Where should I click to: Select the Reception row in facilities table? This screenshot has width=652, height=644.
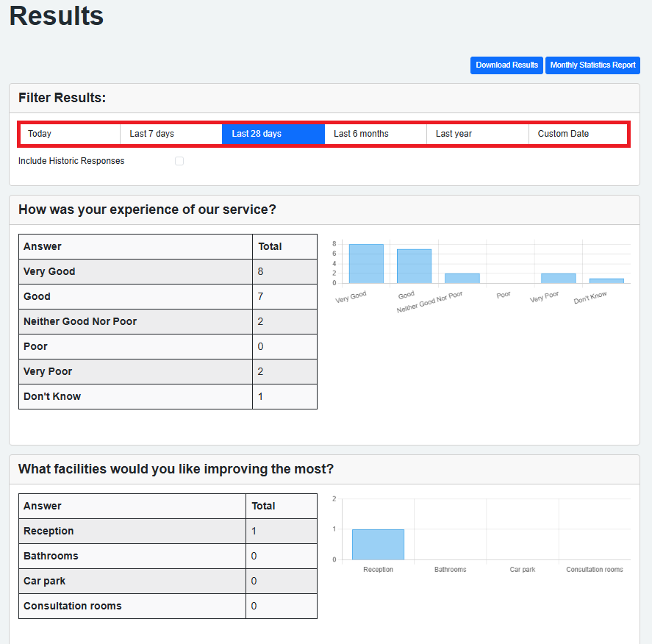168,531
